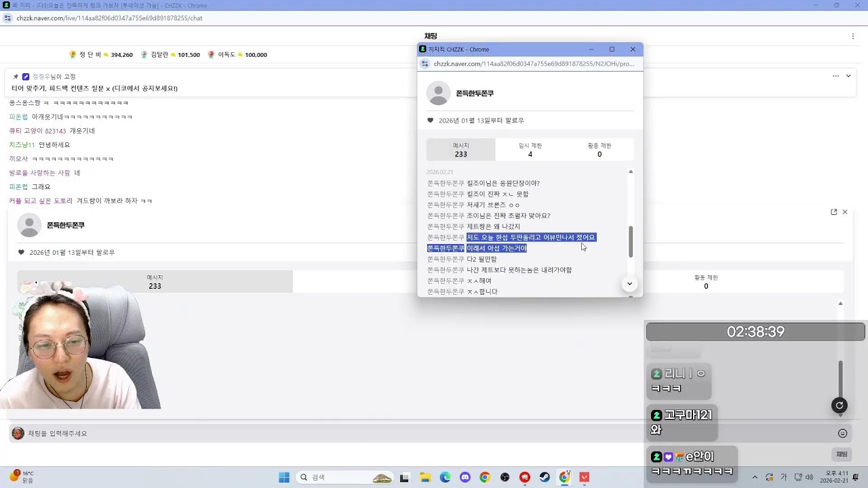The image size is (868, 488).
Task: Click the site info icon in popup address bar
Action: tap(425, 64)
